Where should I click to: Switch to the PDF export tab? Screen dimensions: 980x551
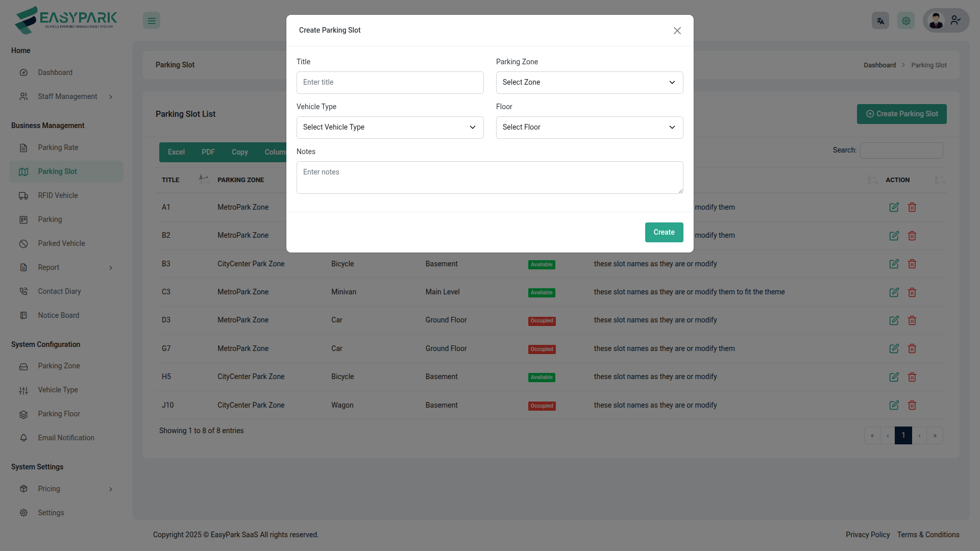click(x=207, y=152)
